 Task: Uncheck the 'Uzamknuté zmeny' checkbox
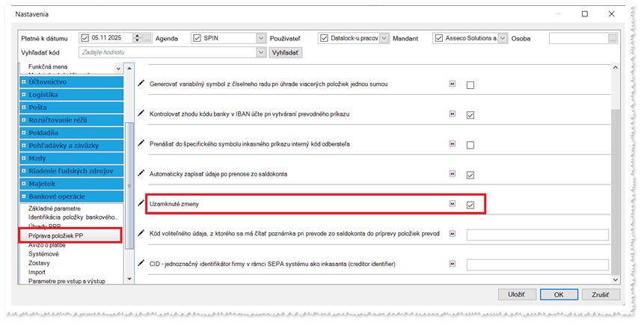[x=470, y=205]
